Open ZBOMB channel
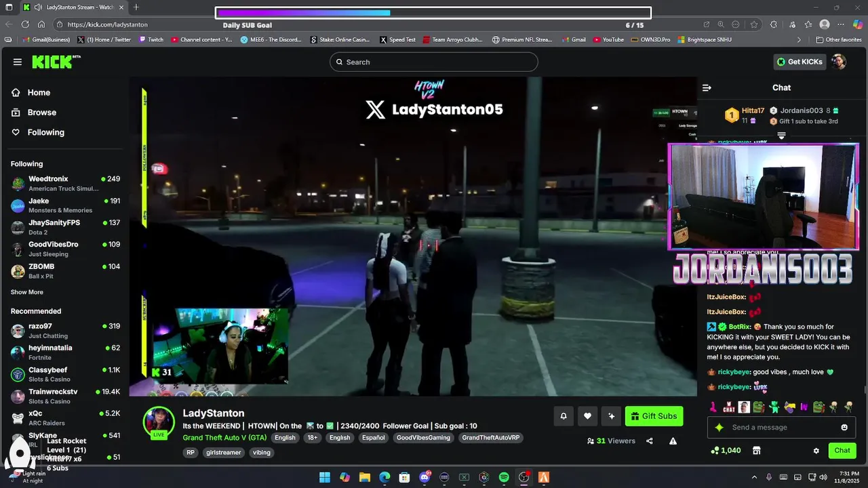Viewport: 868px width, 488px height. (65, 271)
